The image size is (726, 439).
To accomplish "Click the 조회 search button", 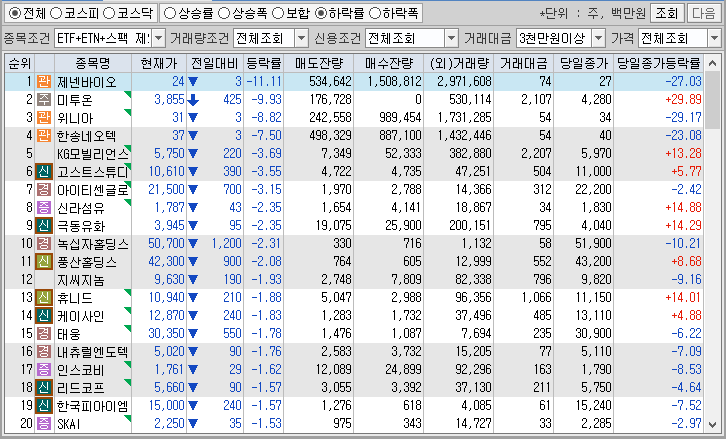I will (666, 13).
